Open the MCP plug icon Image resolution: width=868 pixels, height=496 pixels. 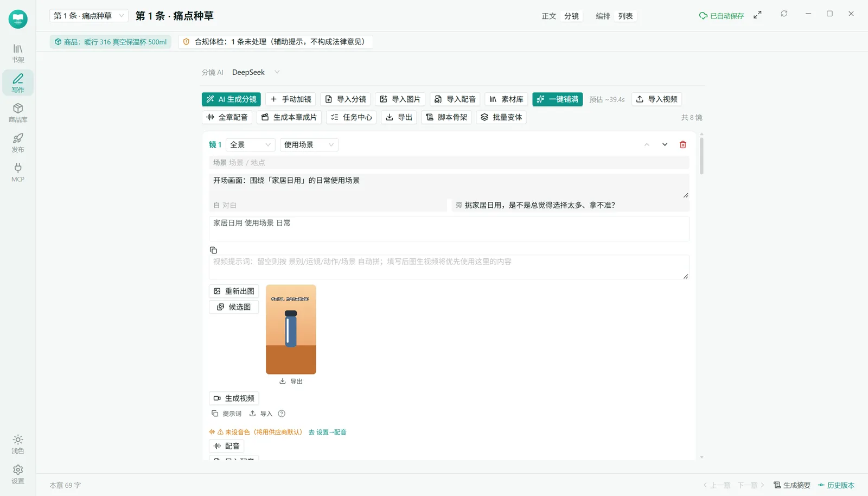pos(18,172)
